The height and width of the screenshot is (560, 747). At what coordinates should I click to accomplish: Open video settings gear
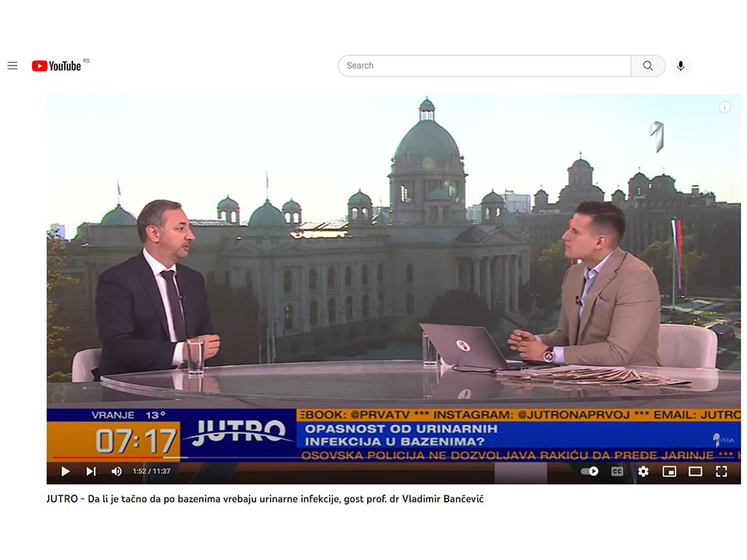point(643,472)
